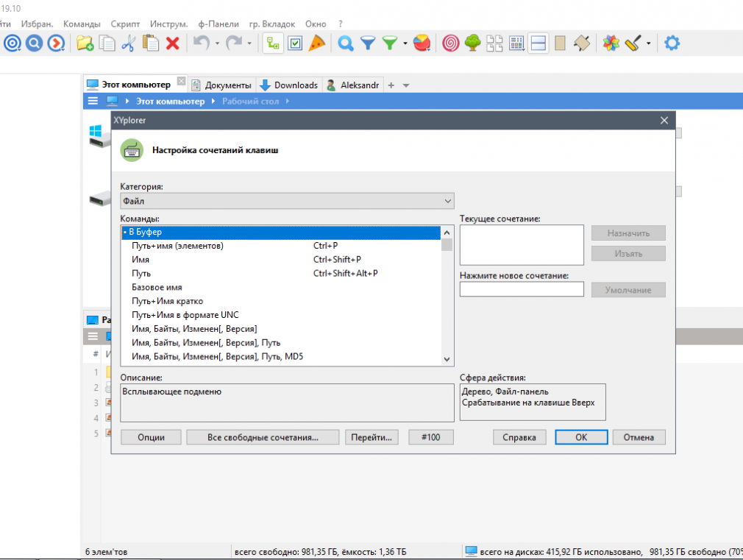Click the scissors Cut icon
The height and width of the screenshot is (560, 743).
(129, 43)
